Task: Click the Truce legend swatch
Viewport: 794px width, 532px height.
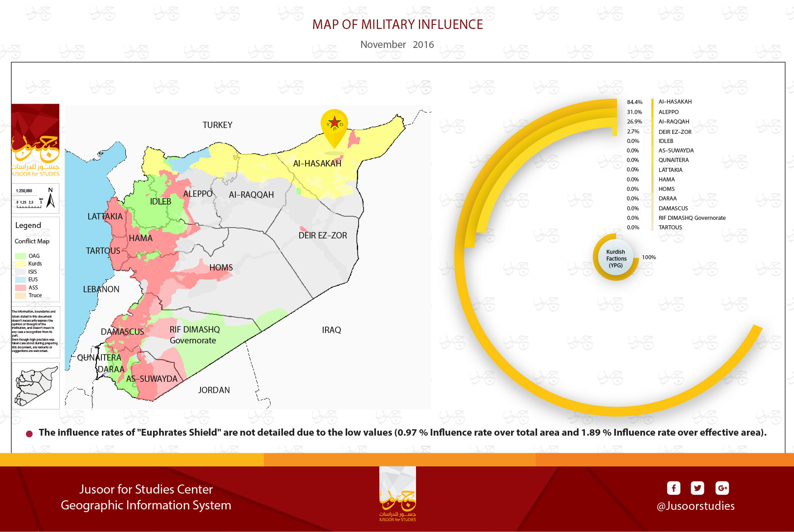Action: (x=20, y=295)
